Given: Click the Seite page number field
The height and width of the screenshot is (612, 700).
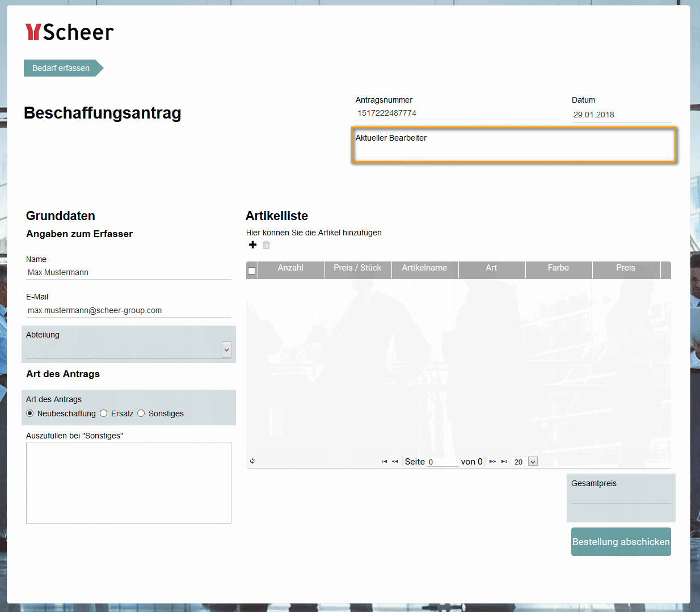Looking at the screenshot, I should point(442,461).
